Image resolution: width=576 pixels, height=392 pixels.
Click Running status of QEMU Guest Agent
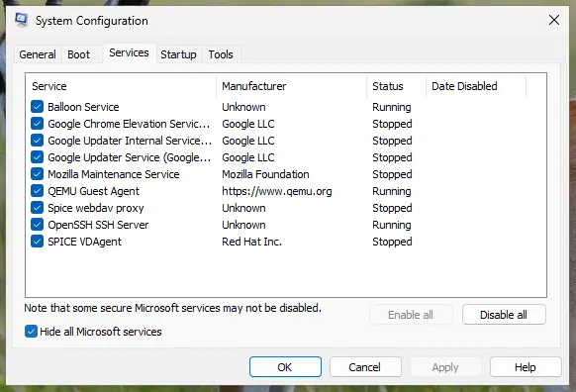point(392,191)
